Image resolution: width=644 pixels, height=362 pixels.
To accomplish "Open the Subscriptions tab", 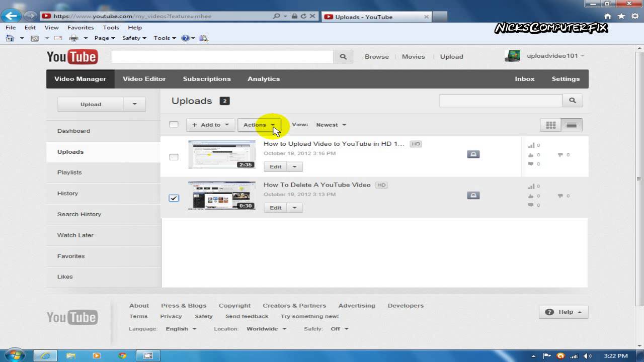I will point(207,79).
